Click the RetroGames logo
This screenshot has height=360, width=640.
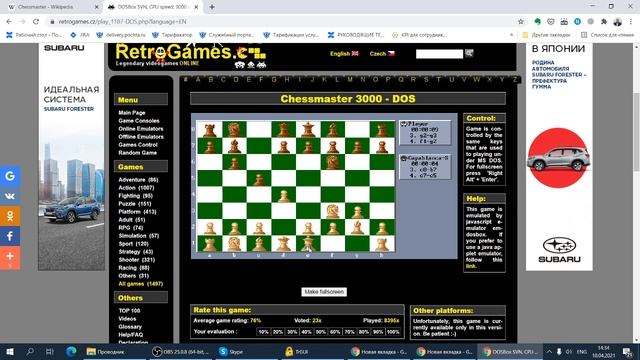pyautogui.click(x=191, y=55)
